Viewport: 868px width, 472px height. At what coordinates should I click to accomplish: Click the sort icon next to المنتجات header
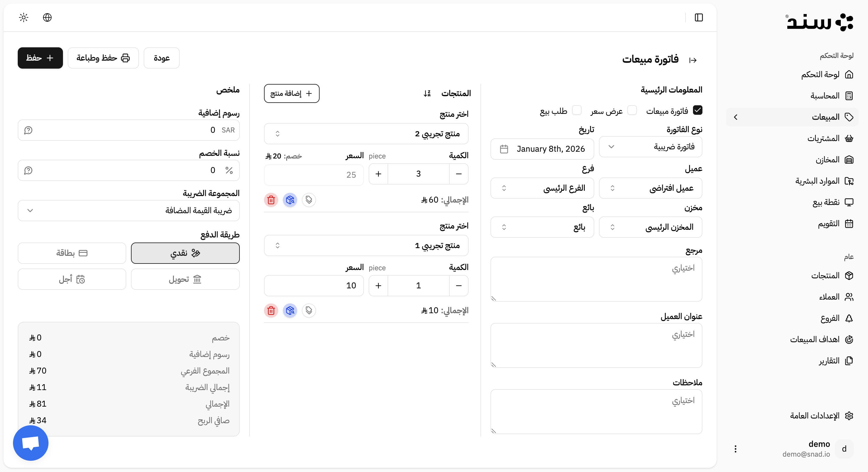tap(427, 93)
